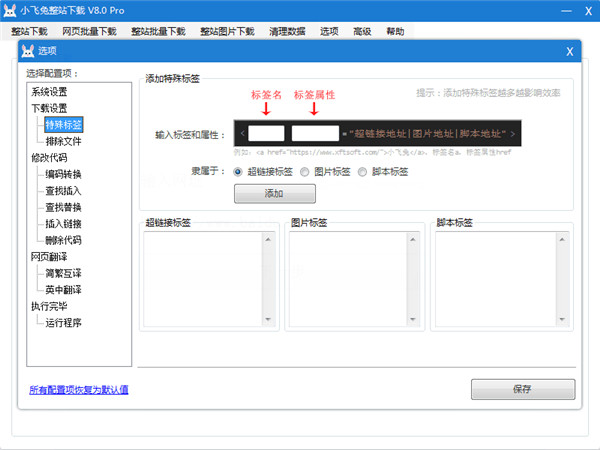
Task: Click up arrow of 图片标签 list scrollbar
Action: click(413, 240)
